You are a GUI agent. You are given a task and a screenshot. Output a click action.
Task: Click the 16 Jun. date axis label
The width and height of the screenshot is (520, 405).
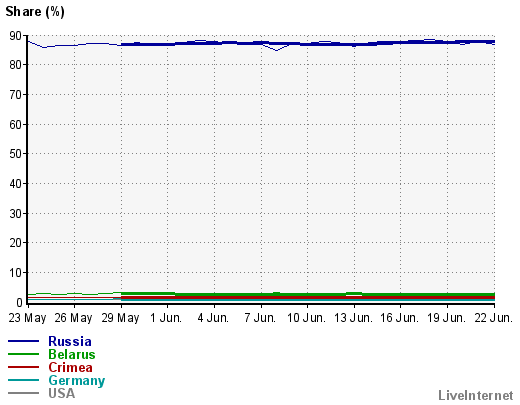tap(399, 318)
